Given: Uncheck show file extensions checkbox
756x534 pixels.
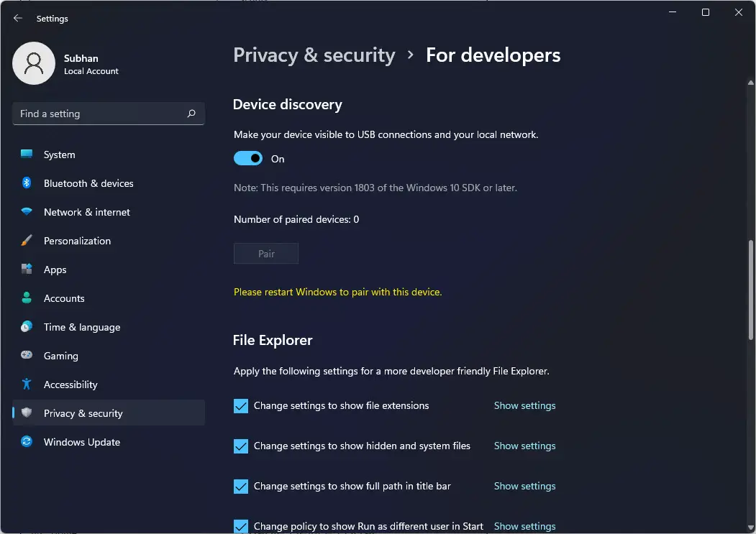Looking at the screenshot, I should click(240, 406).
